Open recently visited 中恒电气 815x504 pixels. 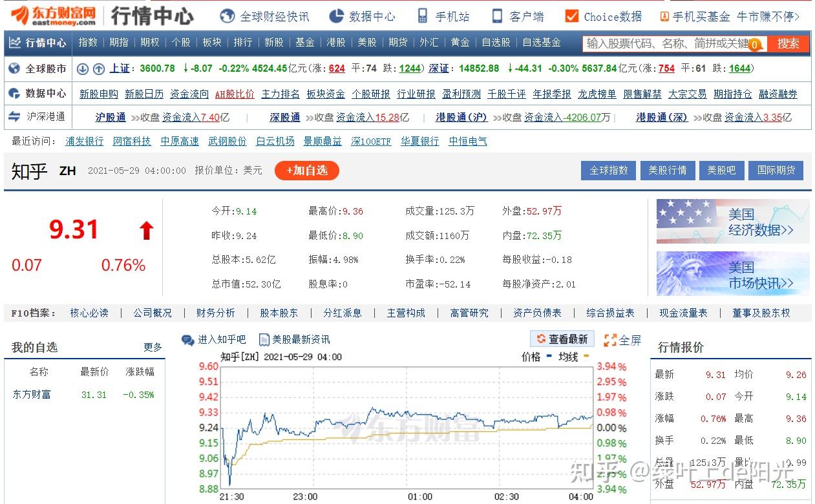(468, 142)
